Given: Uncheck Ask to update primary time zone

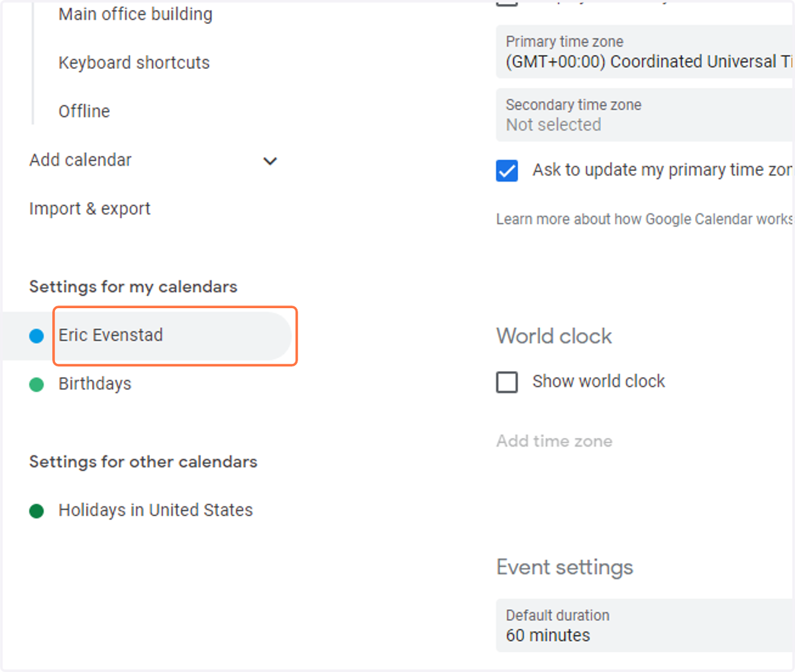Looking at the screenshot, I should click(x=507, y=170).
